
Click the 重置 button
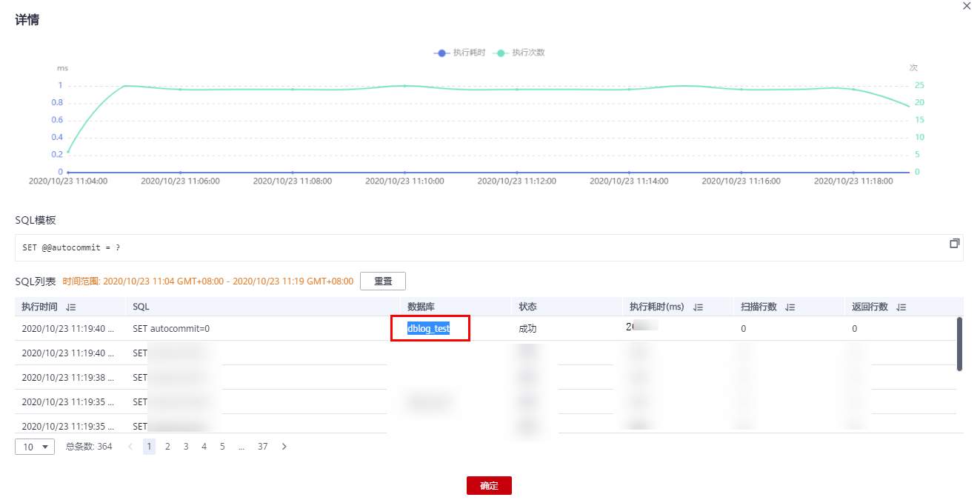[x=383, y=281]
